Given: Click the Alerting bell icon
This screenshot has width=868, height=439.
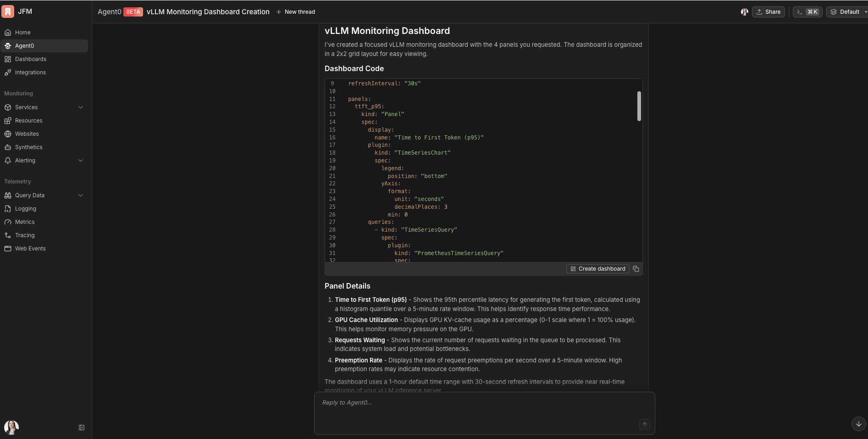Looking at the screenshot, I should tap(8, 161).
